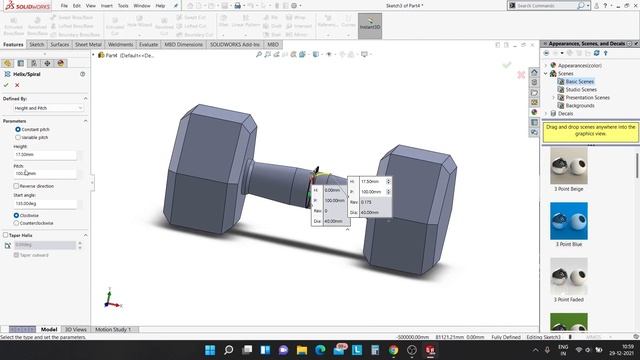This screenshot has width=640, height=360.
Task: Open 3D Views bottom tab
Action: (76, 329)
